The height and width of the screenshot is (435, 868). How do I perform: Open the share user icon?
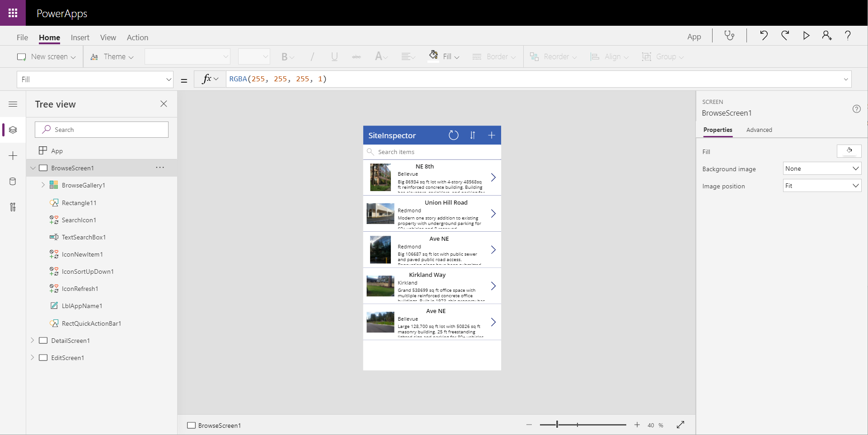tap(827, 36)
